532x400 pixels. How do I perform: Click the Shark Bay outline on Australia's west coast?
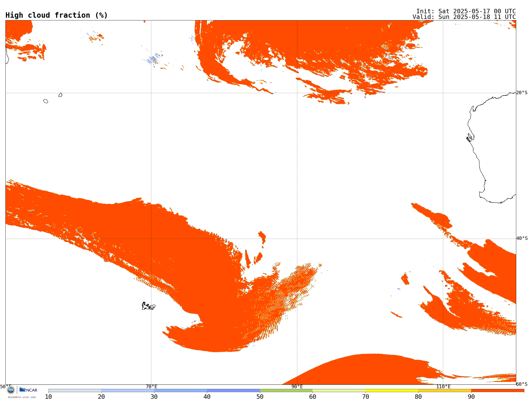pos(470,138)
